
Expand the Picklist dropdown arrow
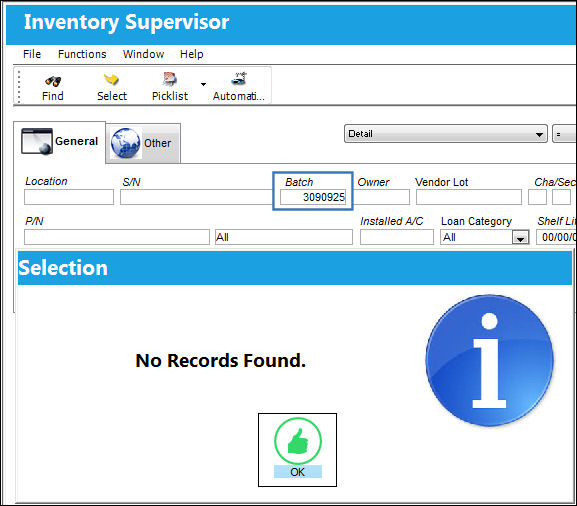203,84
